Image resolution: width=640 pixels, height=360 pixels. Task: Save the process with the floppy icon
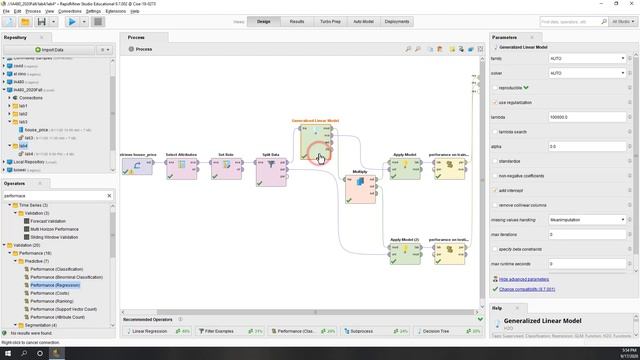(41, 22)
